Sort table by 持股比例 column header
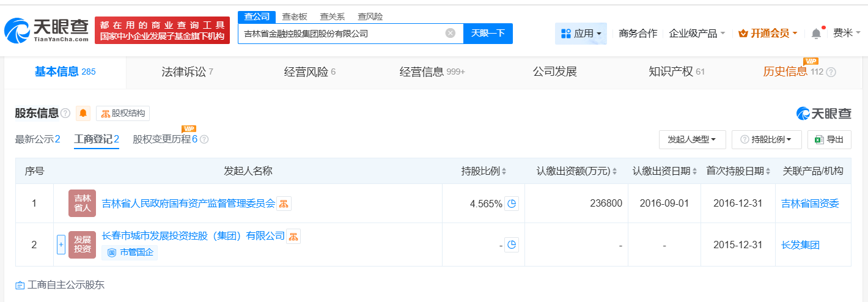This screenshot has width=868, height=302. pos(484,171)
